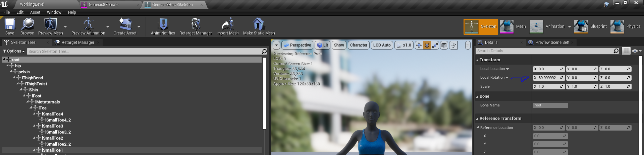Collapse the Transform section
The height and width of the screenshot is (155, 644).
[x=477, y=60]
